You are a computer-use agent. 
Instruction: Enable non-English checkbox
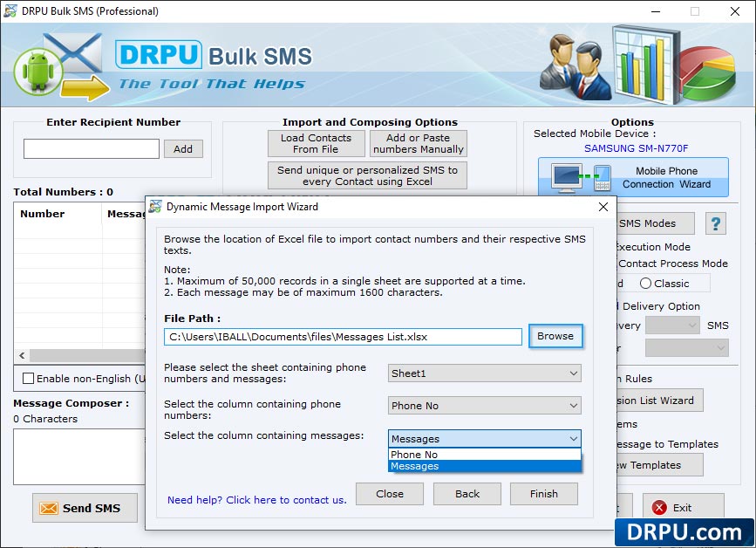(x=29, y=378)
